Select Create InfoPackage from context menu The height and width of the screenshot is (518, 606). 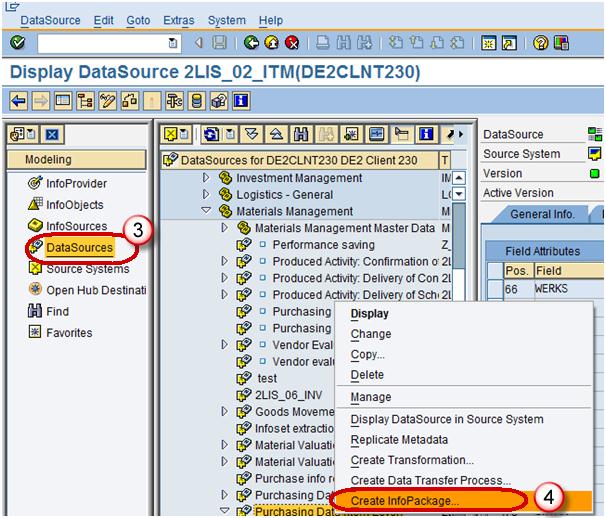(405, 500)
